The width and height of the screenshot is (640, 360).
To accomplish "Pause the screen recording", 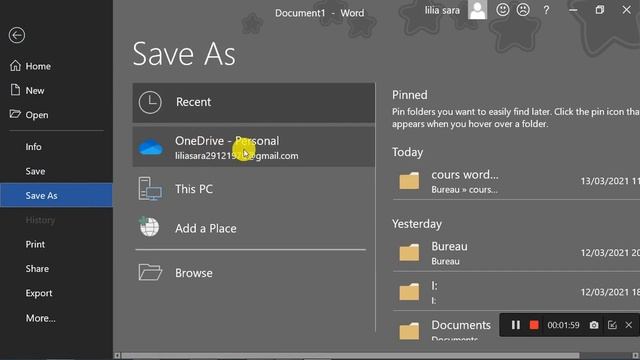I will (516, 325).
